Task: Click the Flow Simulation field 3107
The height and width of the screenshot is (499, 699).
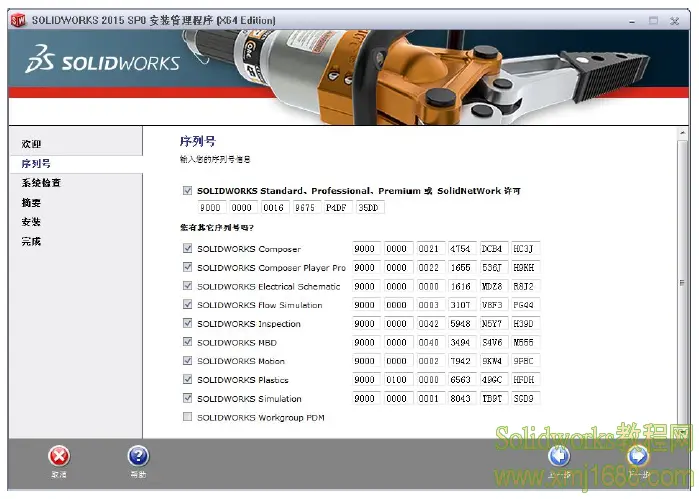Action: tap(461, 305)
